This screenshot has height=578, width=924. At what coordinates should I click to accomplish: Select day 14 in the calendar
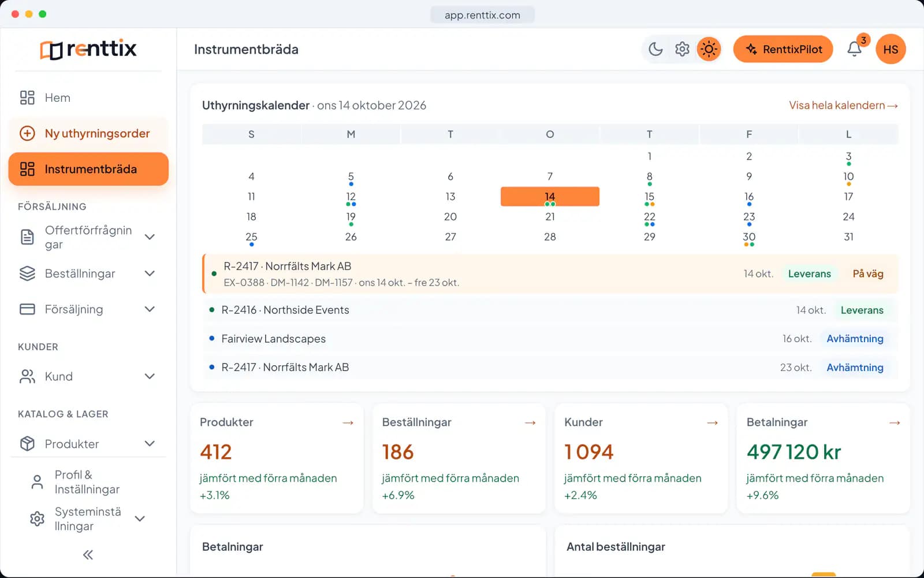point(550,197)
